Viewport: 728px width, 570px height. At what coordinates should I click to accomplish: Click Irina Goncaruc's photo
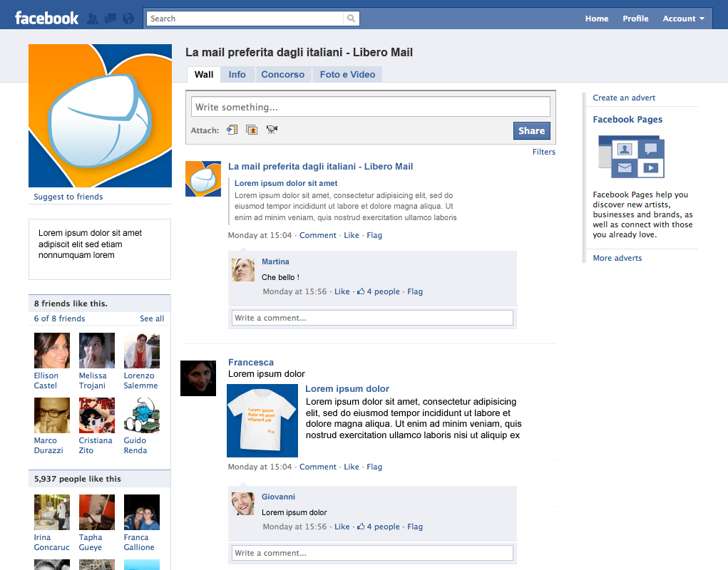52,512
